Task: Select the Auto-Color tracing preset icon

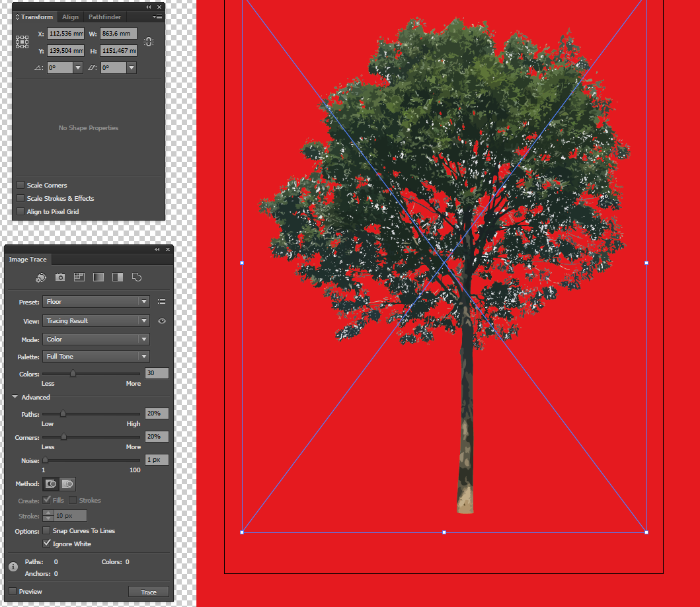Action: (x=41, y=277)
